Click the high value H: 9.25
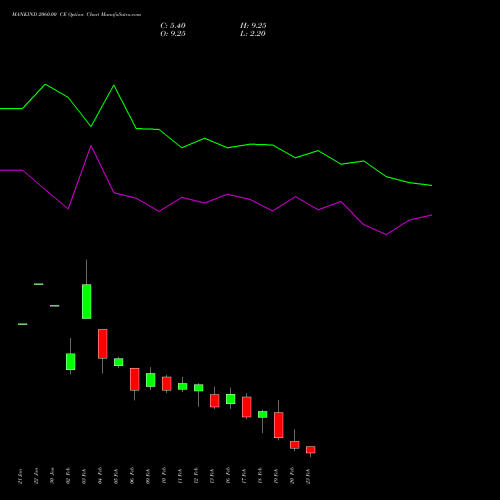 (x=253, y=26)
